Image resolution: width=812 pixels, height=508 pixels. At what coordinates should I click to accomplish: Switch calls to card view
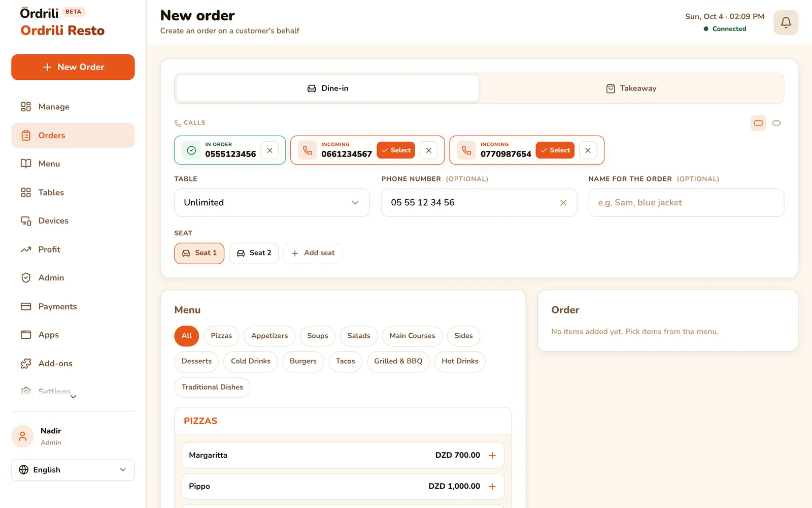(x=758, y=123)
